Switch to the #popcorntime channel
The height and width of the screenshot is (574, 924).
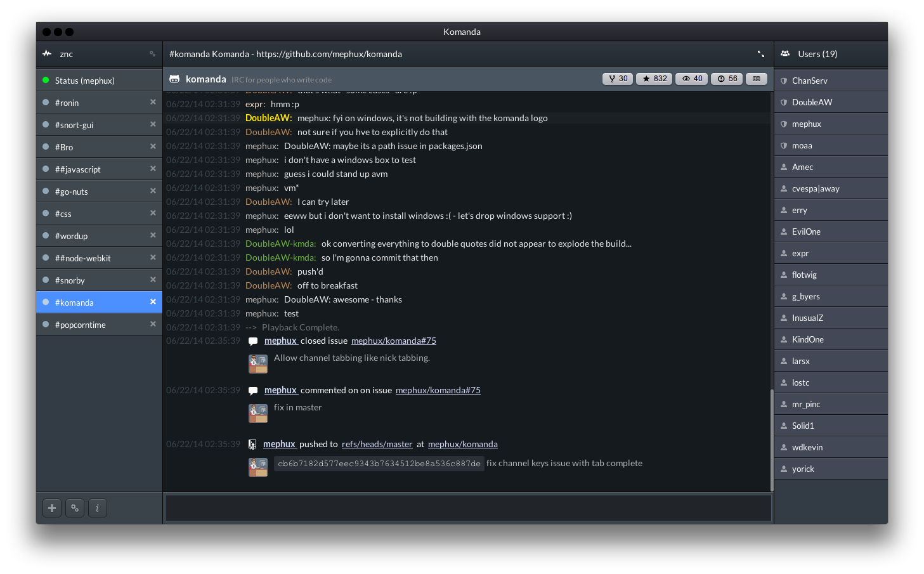(x=99, y=325)
